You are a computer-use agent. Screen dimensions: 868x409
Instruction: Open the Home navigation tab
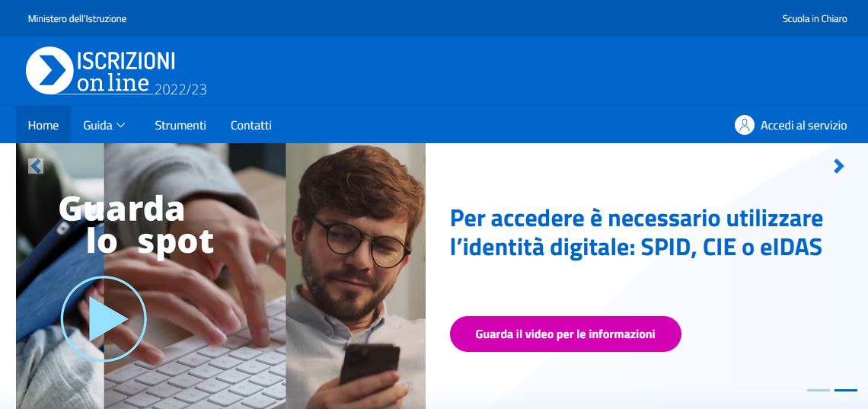pyautogui.click(x=43, y=125)
